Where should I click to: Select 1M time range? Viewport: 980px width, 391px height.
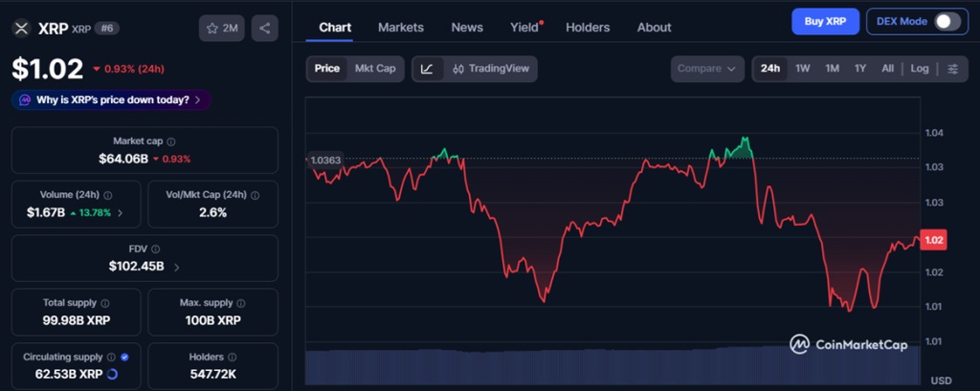tap(832, 69)
